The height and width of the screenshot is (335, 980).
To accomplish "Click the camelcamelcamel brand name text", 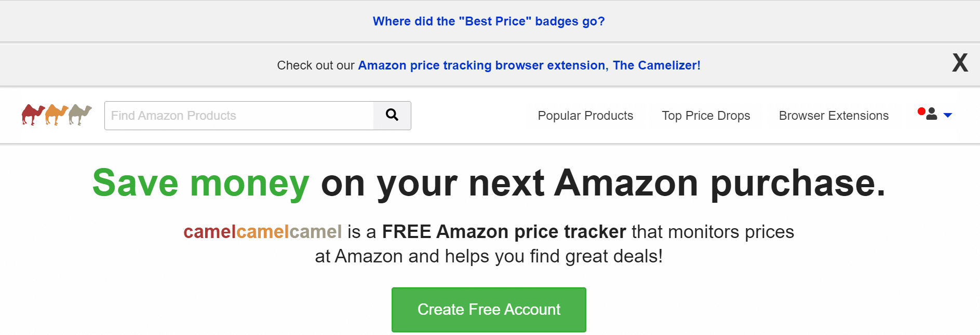I will pyautogui.click(x=262, y=232).
